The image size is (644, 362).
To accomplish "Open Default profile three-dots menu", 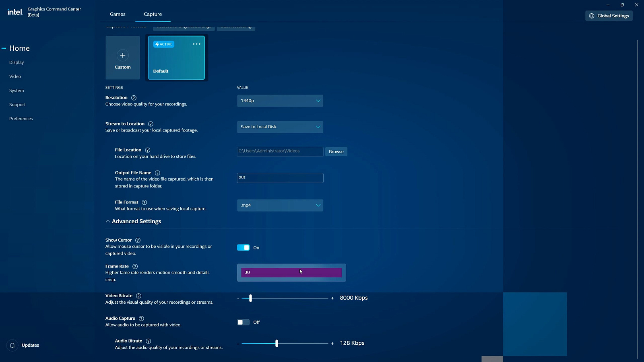I will pos(196,44).
